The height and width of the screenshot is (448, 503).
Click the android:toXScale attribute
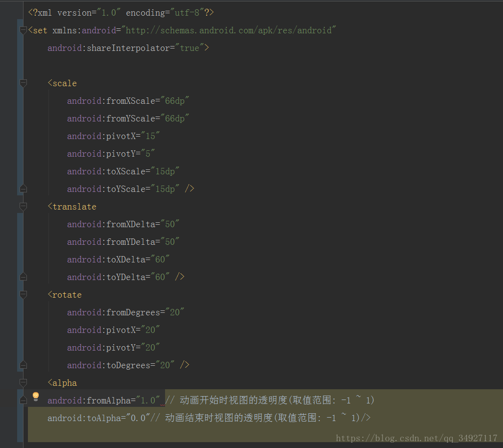pos(106,171)
